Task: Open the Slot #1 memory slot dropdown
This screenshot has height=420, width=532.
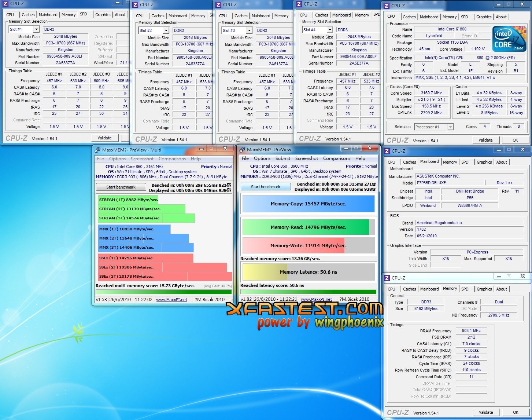Action: click(36, 29)
